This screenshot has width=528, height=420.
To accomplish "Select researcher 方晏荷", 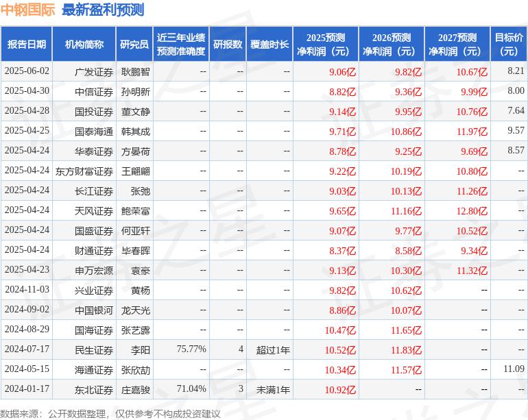I will tap(135, 151).
